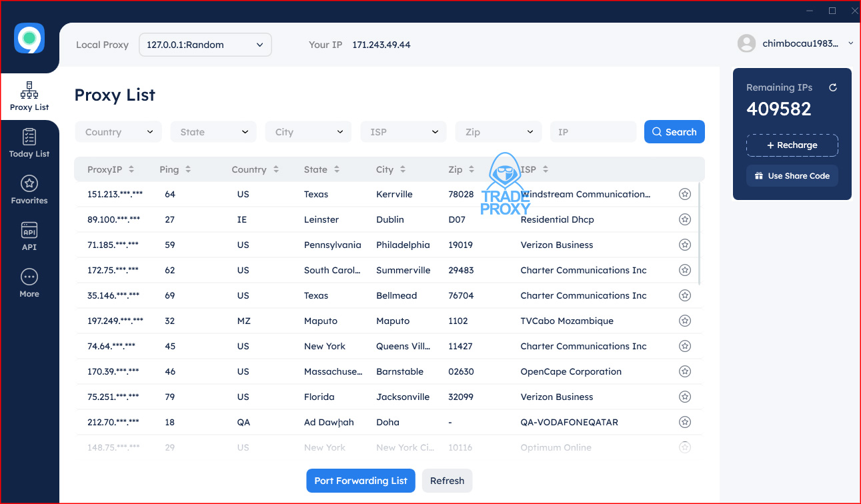
Task: Click the proxy list vertical scrollbar
Action: point(700,233)
